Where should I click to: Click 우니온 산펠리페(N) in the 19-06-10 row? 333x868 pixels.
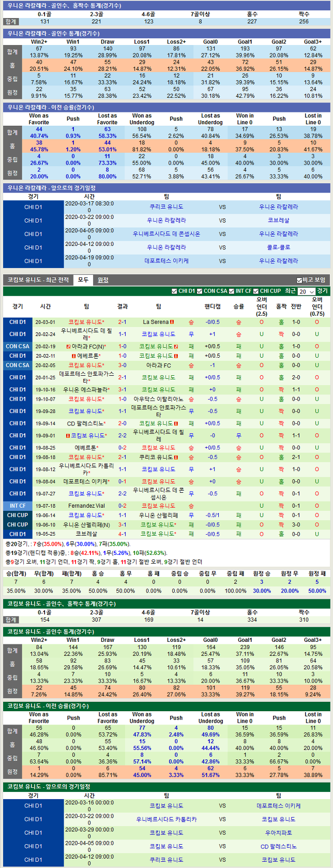[x=86, y=525]
